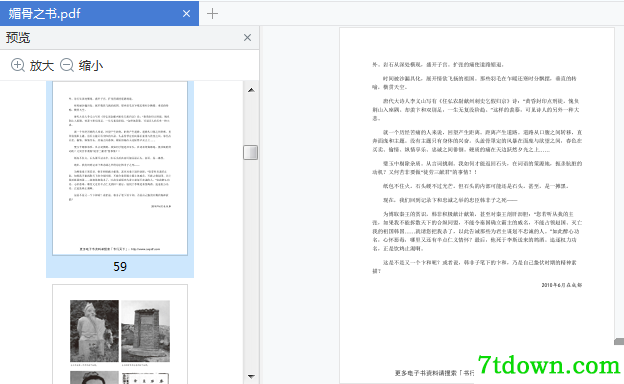Click the thumbnail scrollbar up arrow

click(251, 90)
